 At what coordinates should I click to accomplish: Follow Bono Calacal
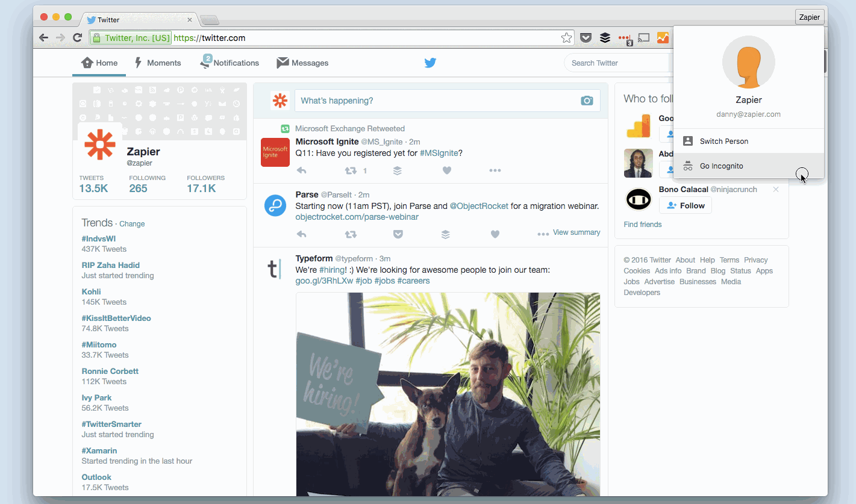[x=686, y=205]
